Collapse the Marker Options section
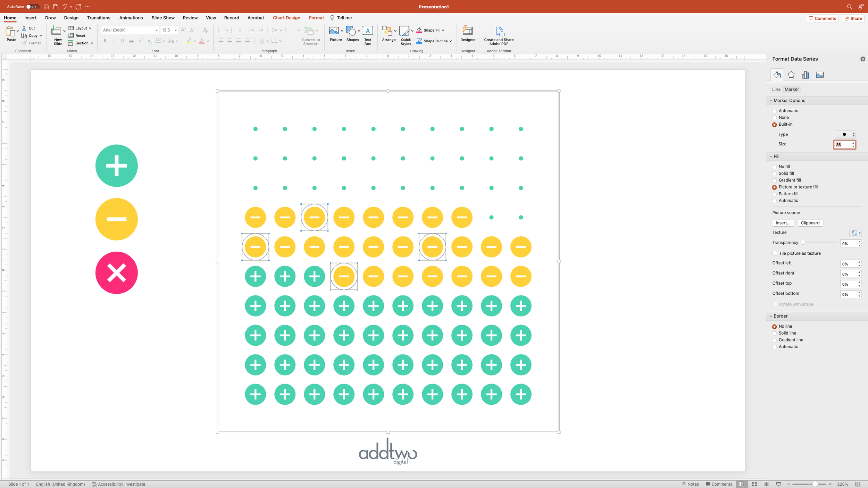 [x=771, y=101]
